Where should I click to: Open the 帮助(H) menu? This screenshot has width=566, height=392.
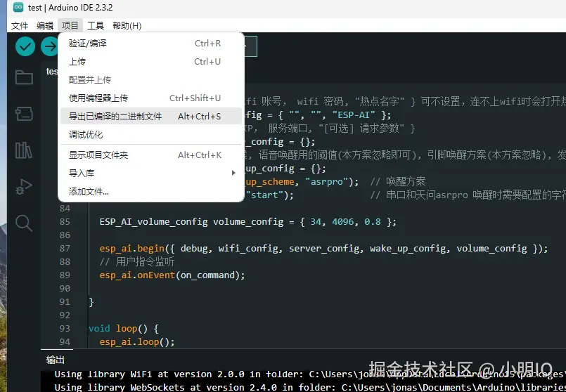127,25
